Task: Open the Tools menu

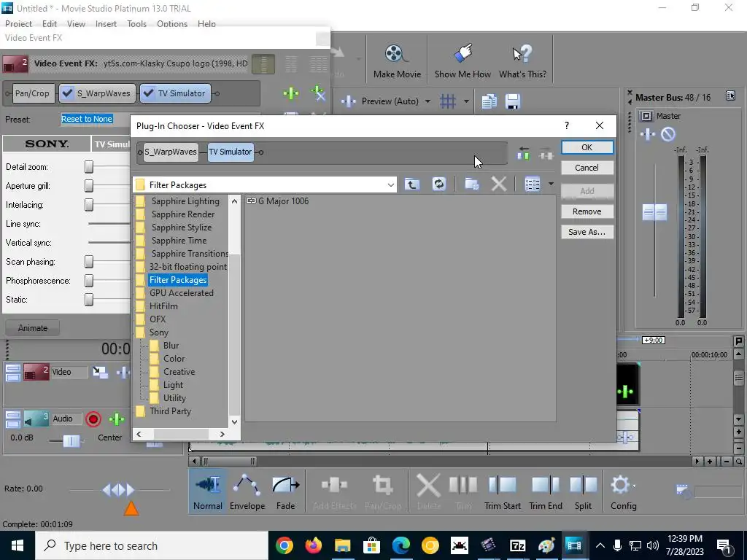Action: coord(136,24)
